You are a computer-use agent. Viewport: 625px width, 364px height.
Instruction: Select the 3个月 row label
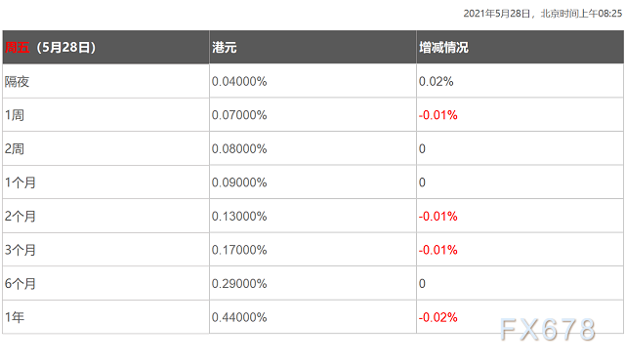point(21,250)
